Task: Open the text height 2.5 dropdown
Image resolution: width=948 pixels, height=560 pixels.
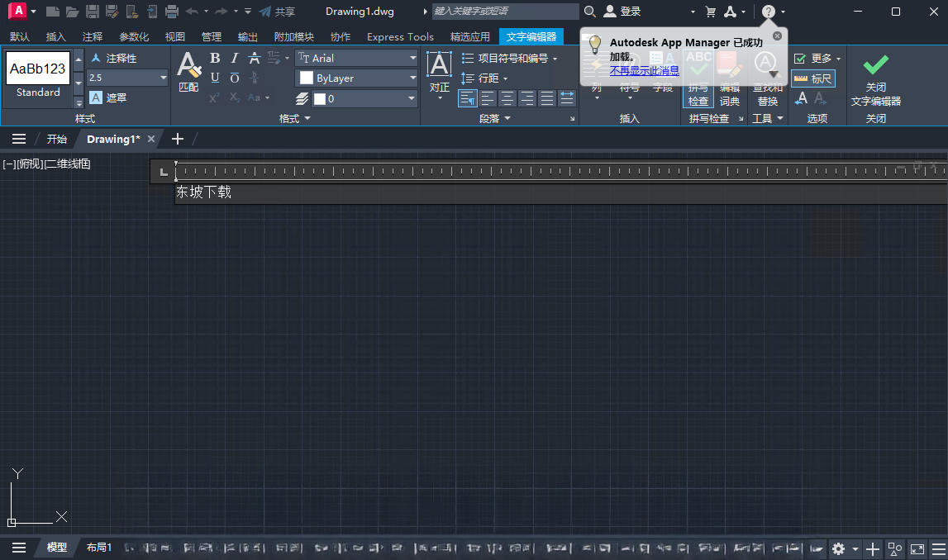Action: (164, 78)
